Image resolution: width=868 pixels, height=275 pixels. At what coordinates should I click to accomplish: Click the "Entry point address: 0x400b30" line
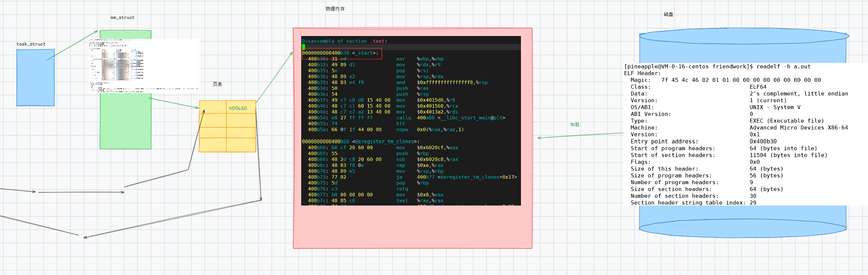704,142
